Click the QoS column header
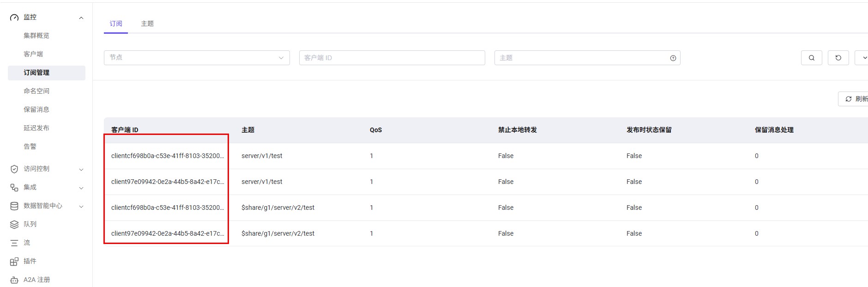Viewport: 868px width, 287px height. coord(376,130)
